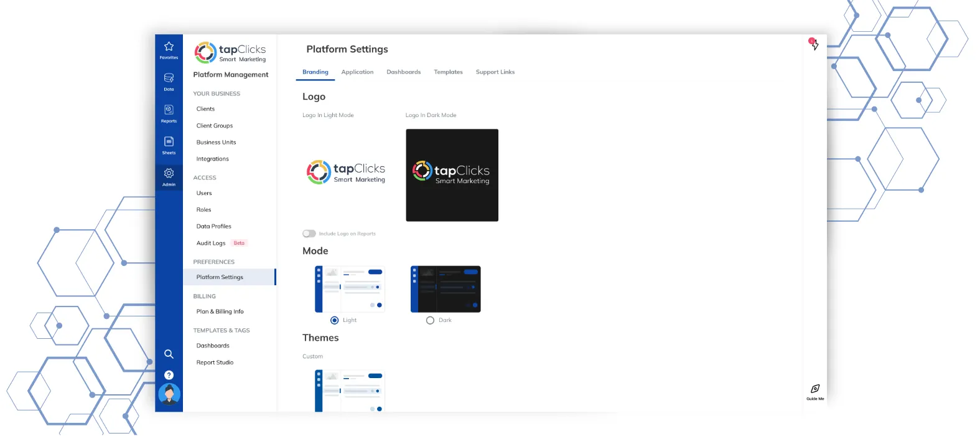This screenshot has width=980, height=436.
Task: Open the Support Links tab
Action: tap(495, 72)
